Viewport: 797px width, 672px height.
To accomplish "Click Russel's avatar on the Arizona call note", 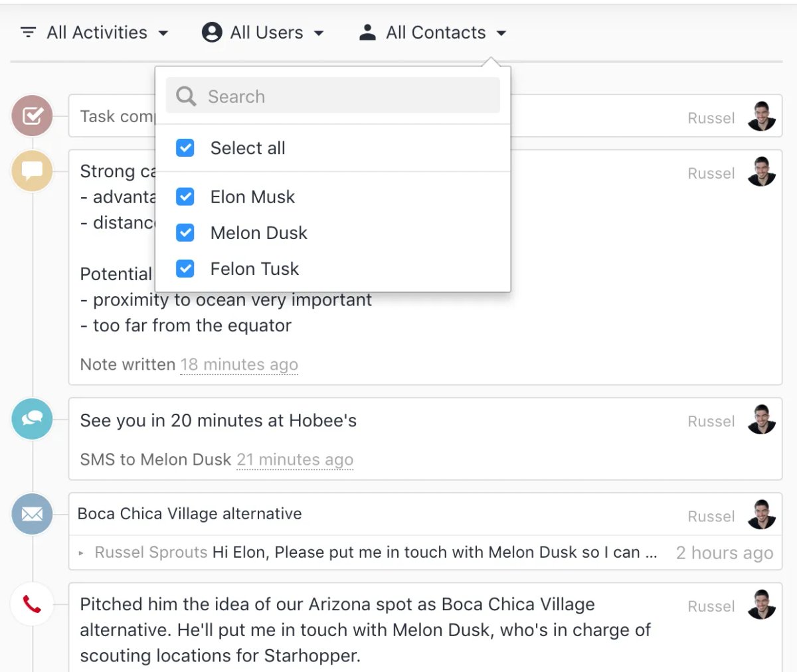I will pos(761,604).
